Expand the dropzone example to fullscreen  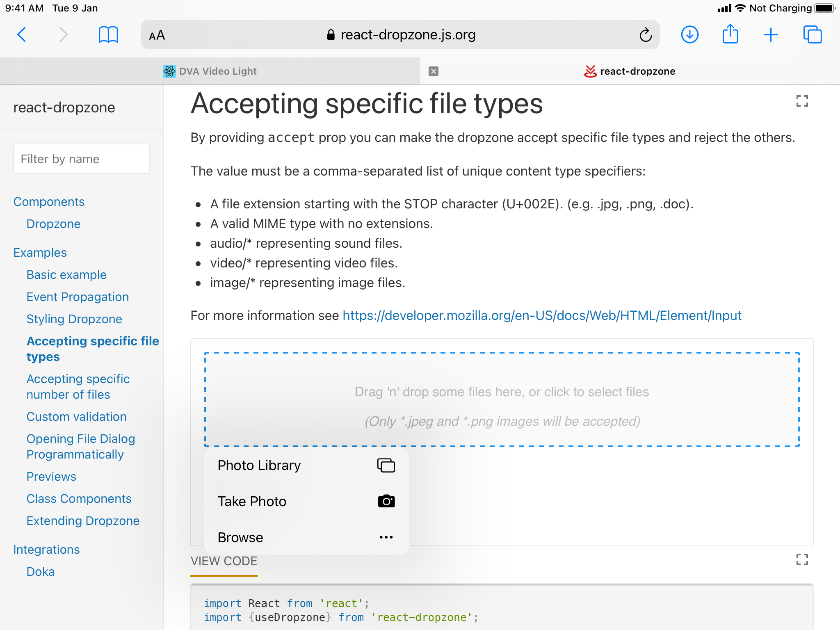coord(802,101)
